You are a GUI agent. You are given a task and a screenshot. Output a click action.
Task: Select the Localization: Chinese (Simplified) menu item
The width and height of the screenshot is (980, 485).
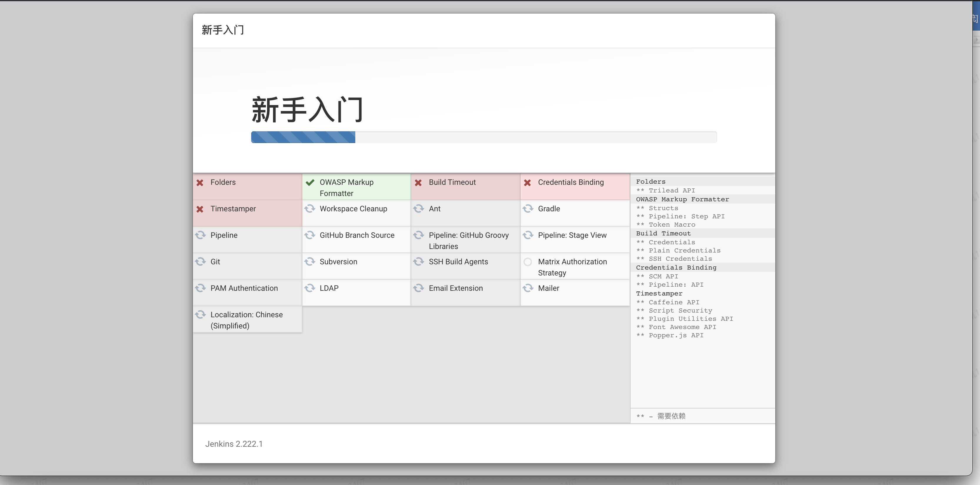click(x=247, y=319)
